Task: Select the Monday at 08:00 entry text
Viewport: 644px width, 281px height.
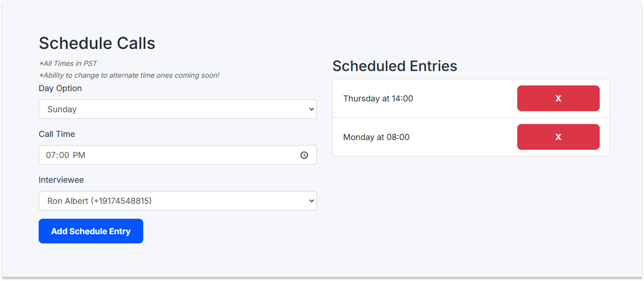Action: [376, 137]
